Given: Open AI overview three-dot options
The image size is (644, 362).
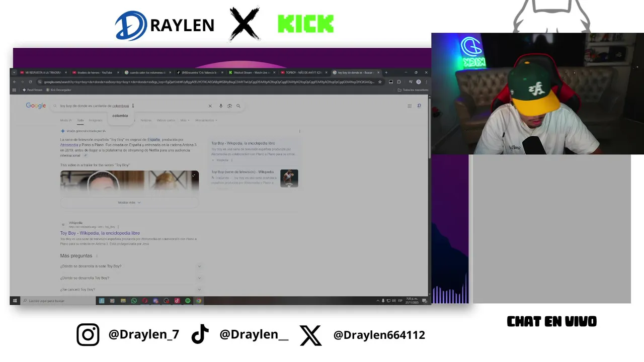Looking at the screenshot, I should coord(299,131).
